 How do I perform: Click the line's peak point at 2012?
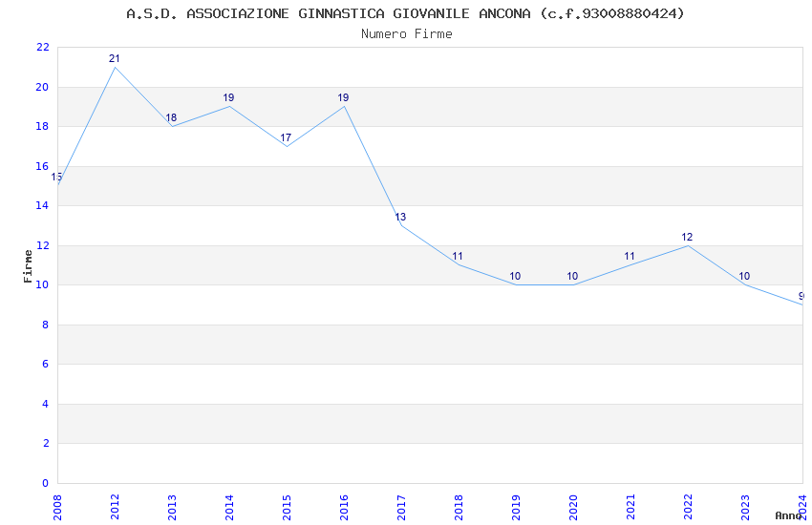pyautogui.click(x=115, y=67)
